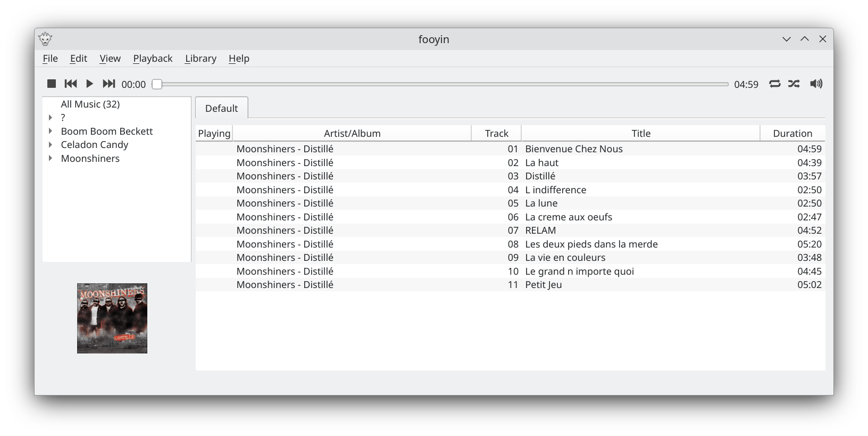Select track Les deux pieds dans la merde

coord(591,244)
